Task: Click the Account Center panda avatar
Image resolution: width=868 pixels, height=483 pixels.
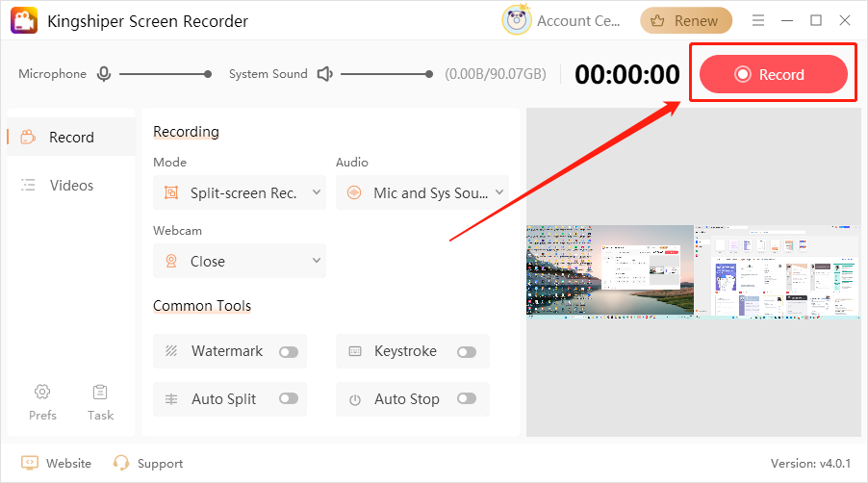Action: (517, 20)
